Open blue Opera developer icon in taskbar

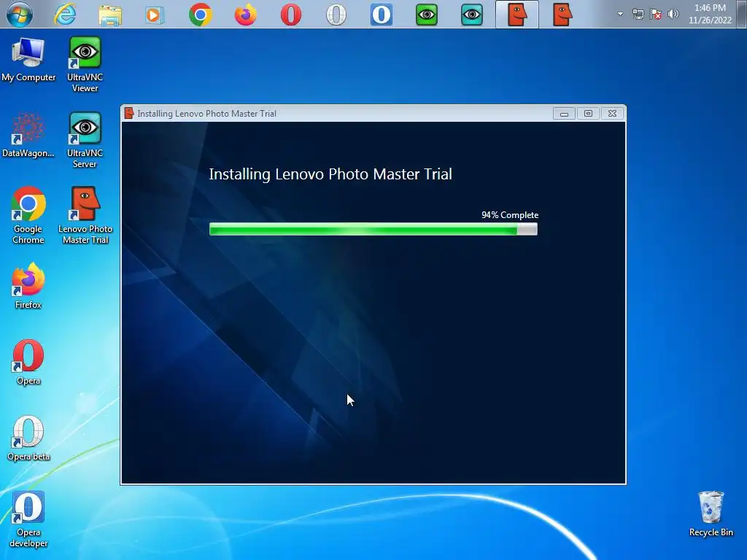[381, 15]
